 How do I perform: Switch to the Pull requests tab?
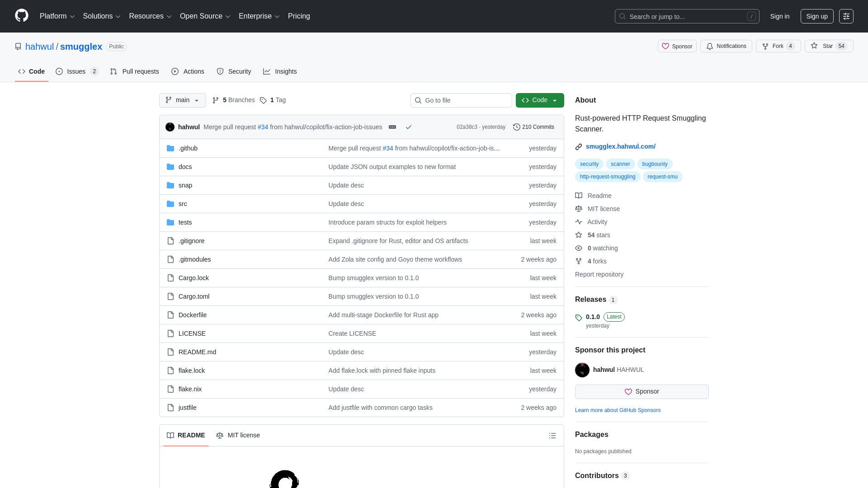(x=134, y=71)
